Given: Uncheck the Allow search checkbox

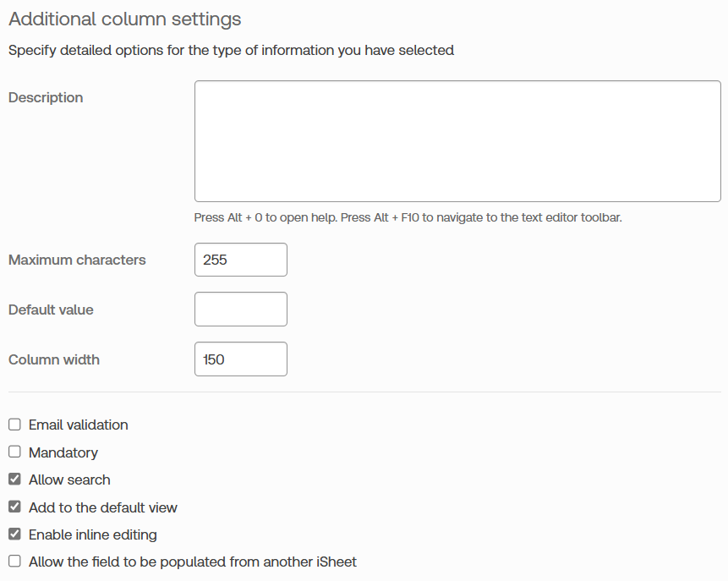Looking at the screenshot, I should (x=14, y=480).
